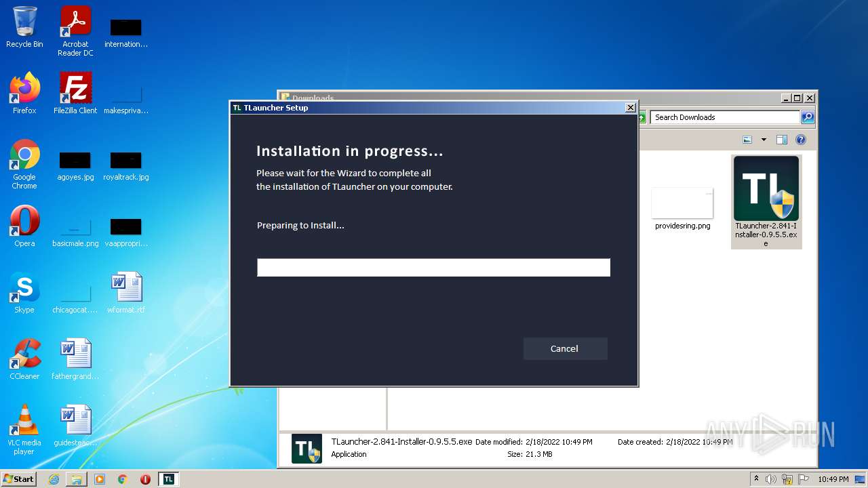Click the taskbar clock 10:49 PM

click(833, 479)
